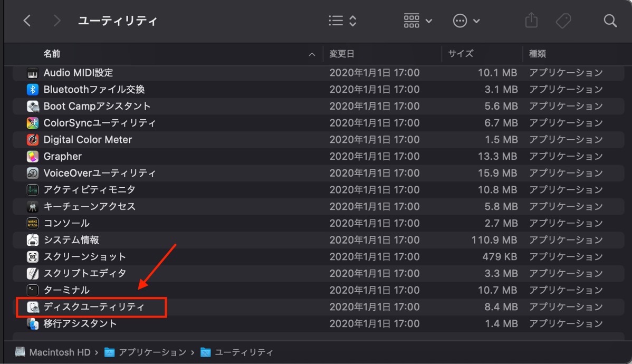Viewport: 632px width, 364px height.
Task: Select the Boot Campアシスタント app icon
Action: (33, 107)
